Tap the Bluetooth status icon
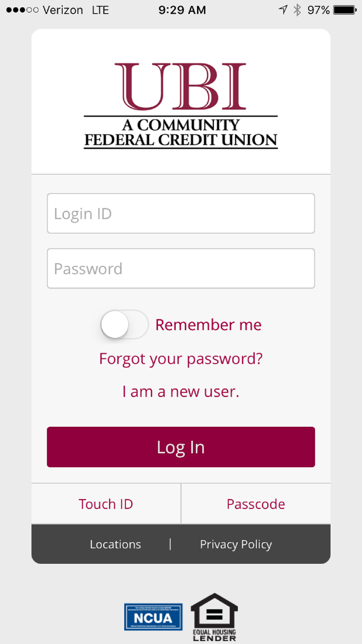This screenshot has height=644, width=362. point(297,10)
